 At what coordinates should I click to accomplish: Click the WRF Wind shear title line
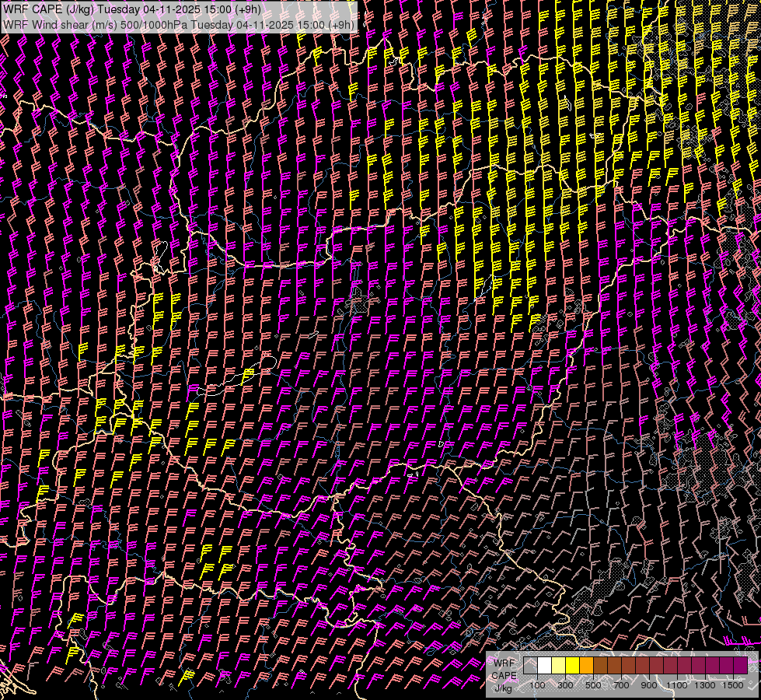point(179,24)
